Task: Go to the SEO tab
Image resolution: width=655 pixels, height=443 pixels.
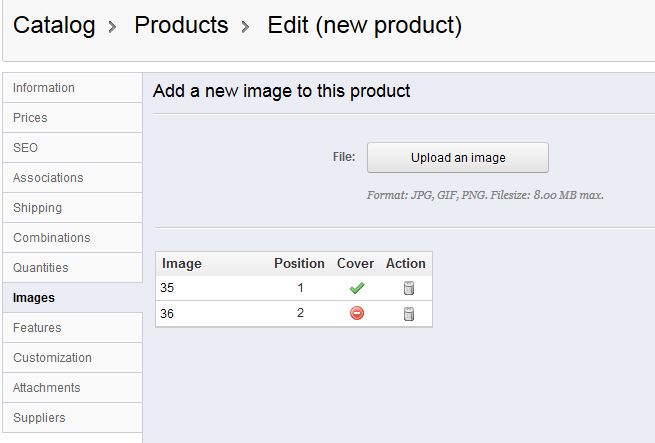Action: click(x=25, y=148)
